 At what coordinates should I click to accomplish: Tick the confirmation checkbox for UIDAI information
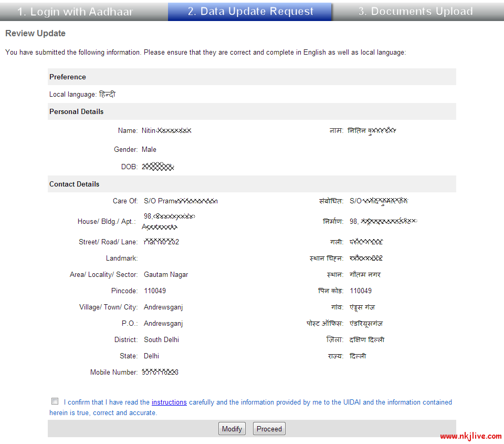55,401
